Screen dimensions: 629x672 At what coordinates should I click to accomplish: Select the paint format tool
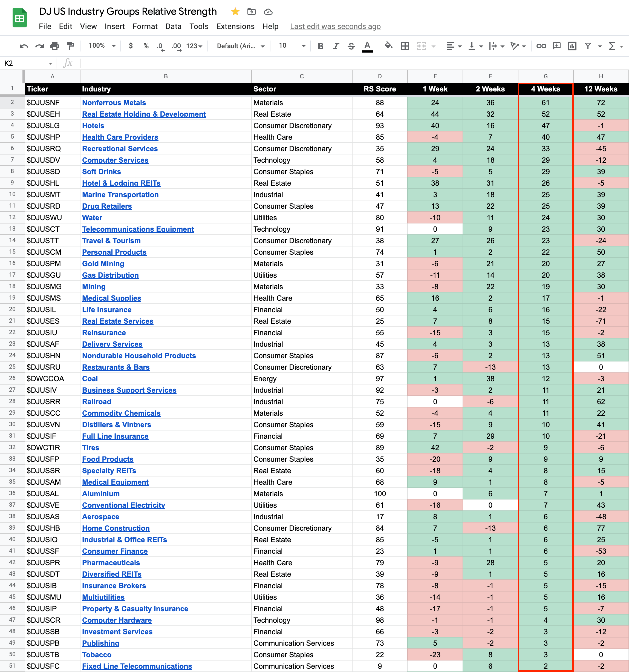[x=70, y=46]
